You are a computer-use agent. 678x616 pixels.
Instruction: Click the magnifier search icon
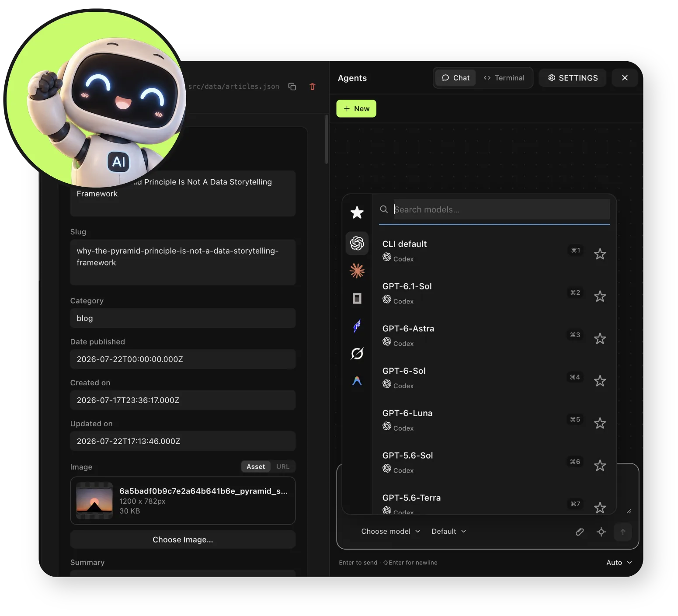[x=384, y=209]
